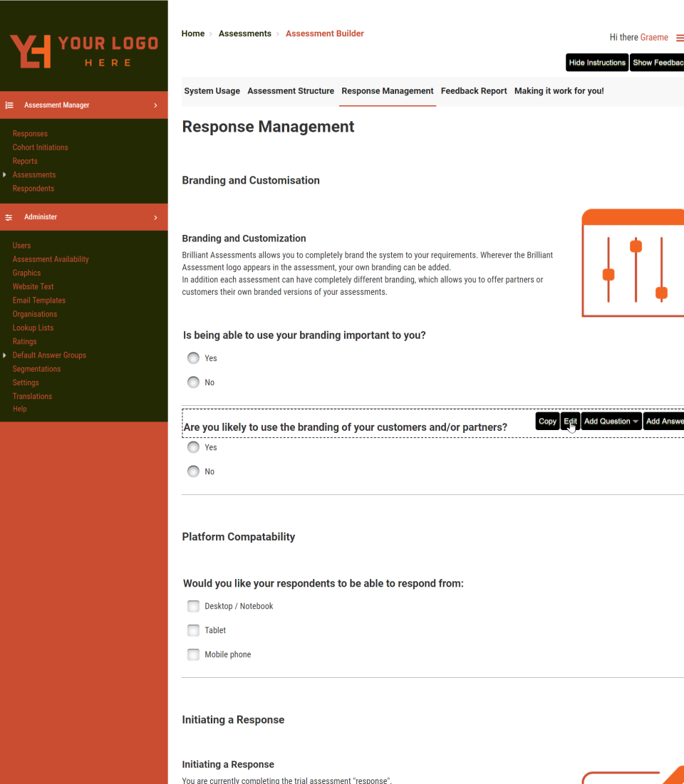Open the Home breadcrumb link
The width and height of the screenshot is (684, 784).
[192, 33]
